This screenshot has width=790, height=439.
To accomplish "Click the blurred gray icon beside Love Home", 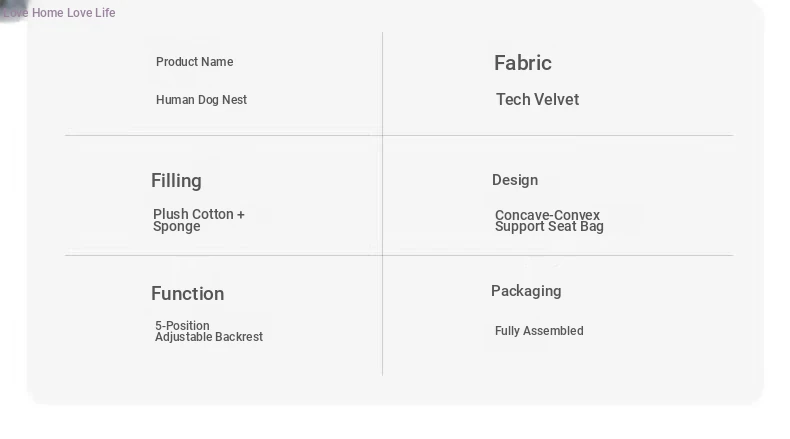I will (10, 9).
